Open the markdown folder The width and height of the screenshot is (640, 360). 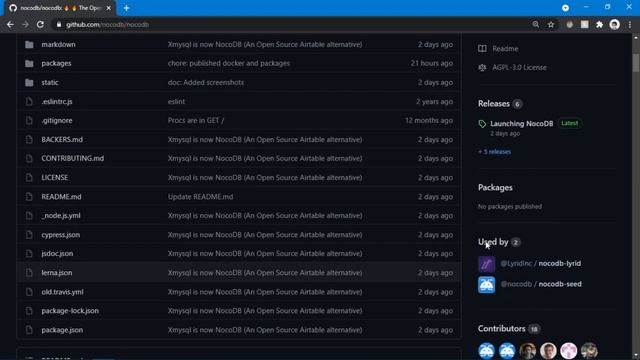[x=58, y=44]
